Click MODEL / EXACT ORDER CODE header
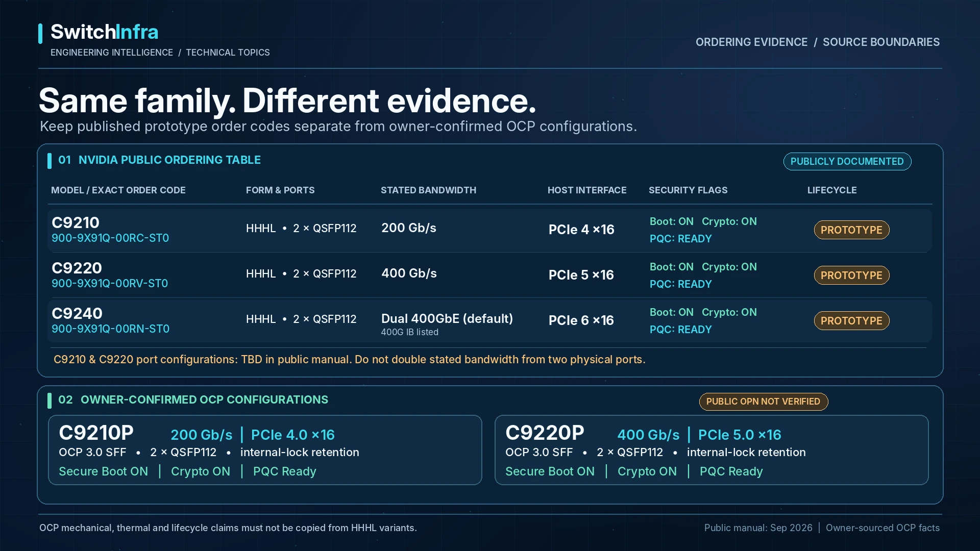This screenshot has width=980, height=551. (118, 190)
